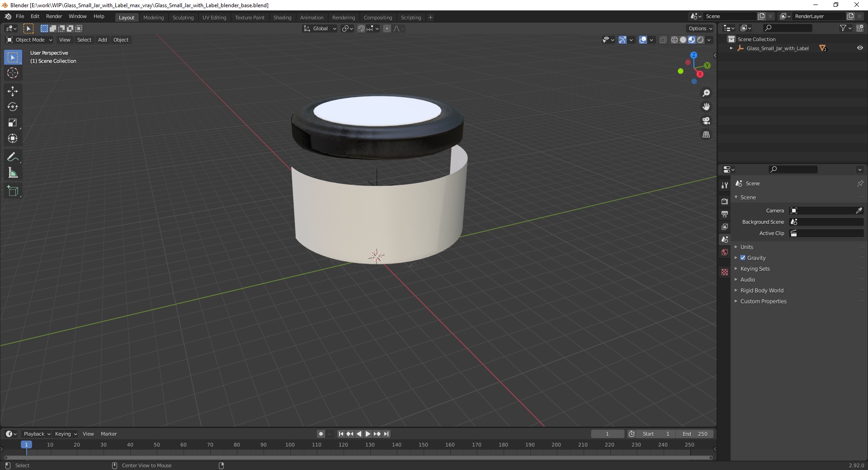Activate the Select Box tool

[13, 57]
